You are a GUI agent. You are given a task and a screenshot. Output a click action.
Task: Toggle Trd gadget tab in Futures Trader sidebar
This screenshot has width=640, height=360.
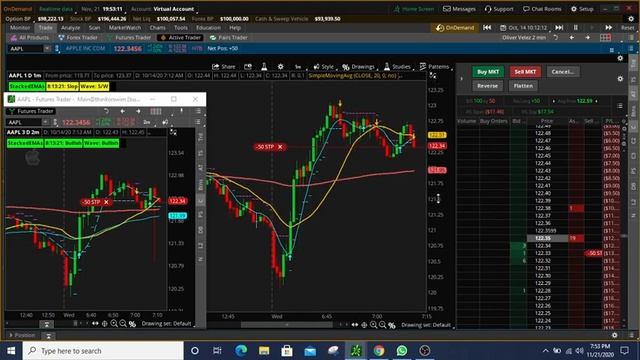[200, 137]
